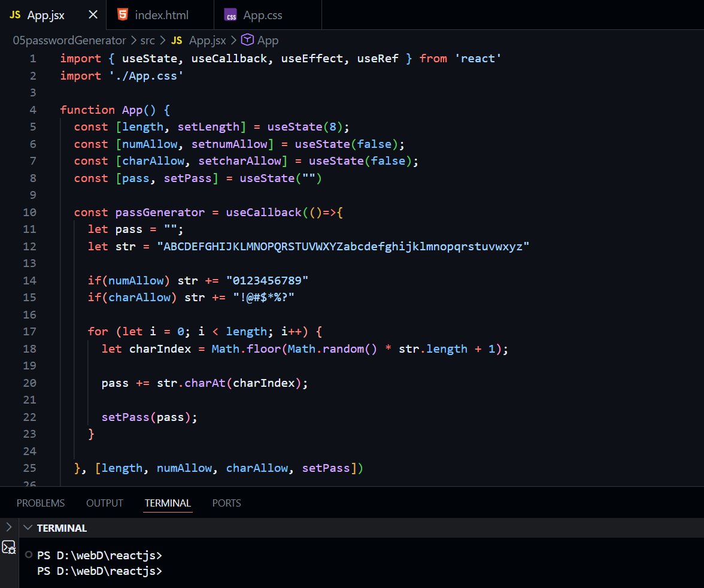Click 'setcharAllow' on line 7
The image size is (704, 588).
239,161
